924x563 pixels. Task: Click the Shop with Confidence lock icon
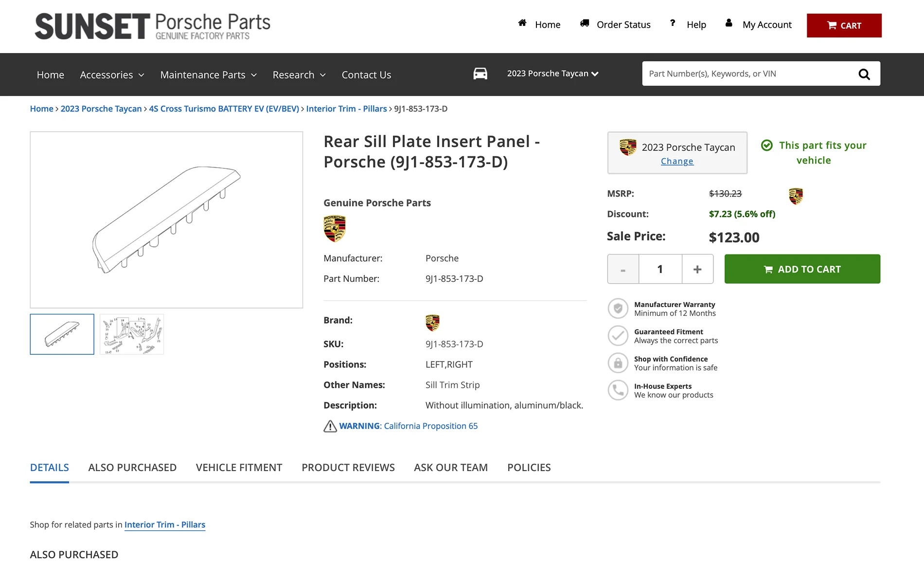coord(618,363)
